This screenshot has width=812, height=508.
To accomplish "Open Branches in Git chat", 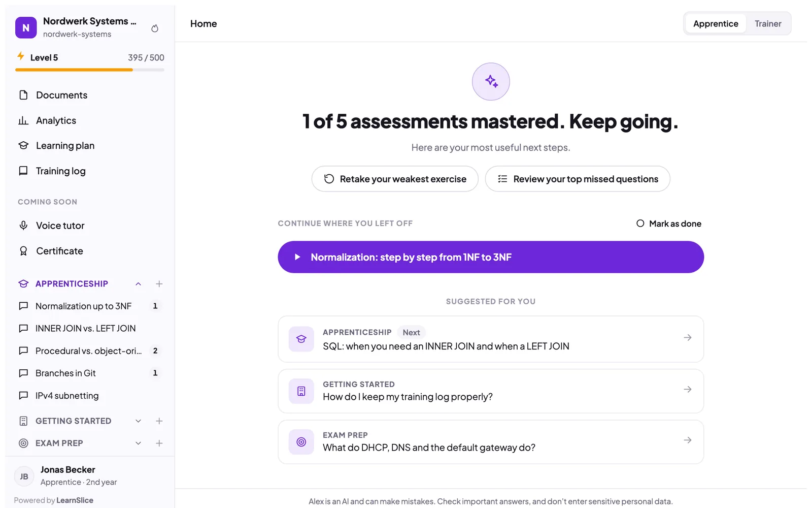I will pos(90,373).
